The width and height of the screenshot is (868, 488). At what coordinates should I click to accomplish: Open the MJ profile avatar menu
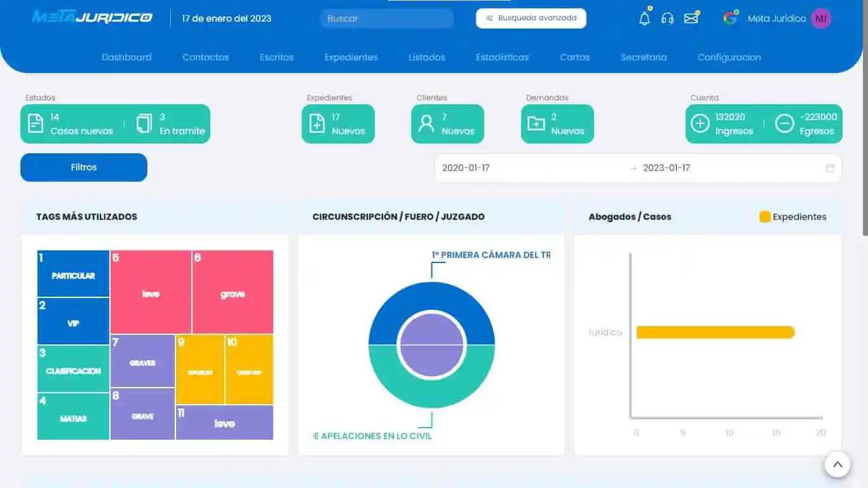(x=822, y=18)
